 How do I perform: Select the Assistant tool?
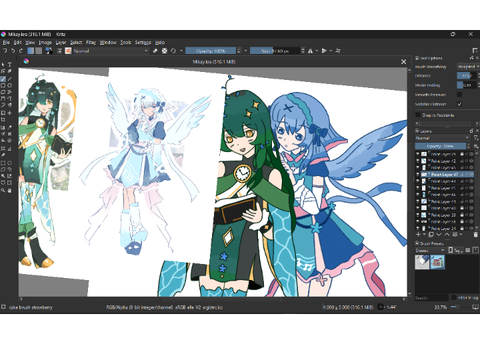3,148
